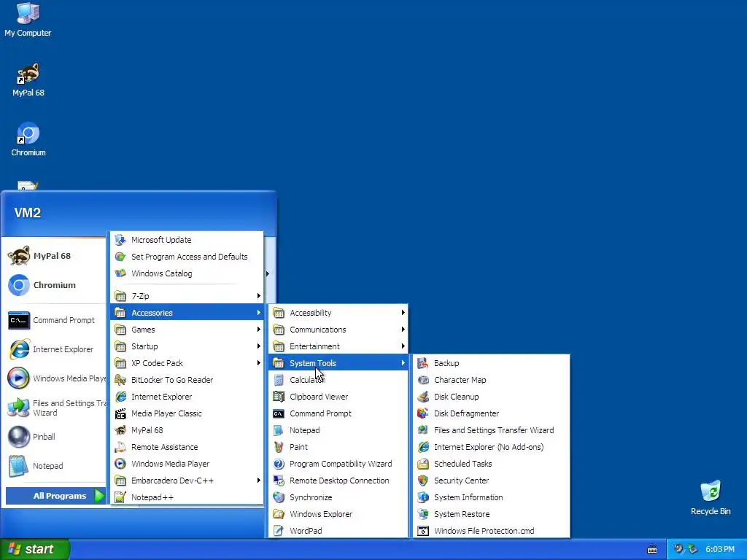Open Internet Explorer in Start menu left pane
The image size is (747, 560).
tap(55, 349)
